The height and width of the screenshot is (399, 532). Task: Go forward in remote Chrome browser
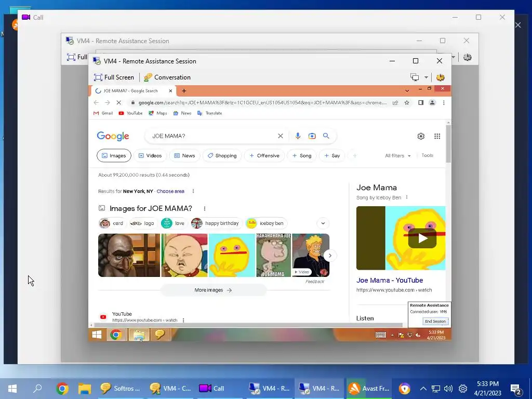(x=108, y=102)
